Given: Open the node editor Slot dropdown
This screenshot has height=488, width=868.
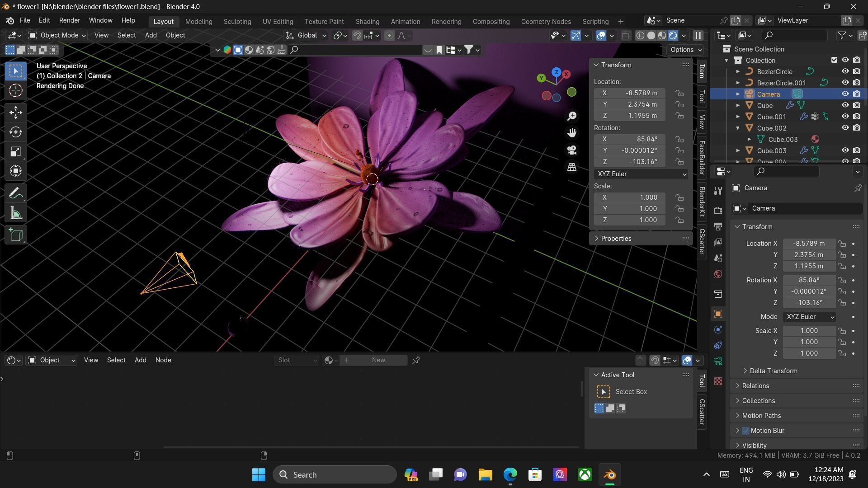Looking at the screenshot, I should click(297, 361).
